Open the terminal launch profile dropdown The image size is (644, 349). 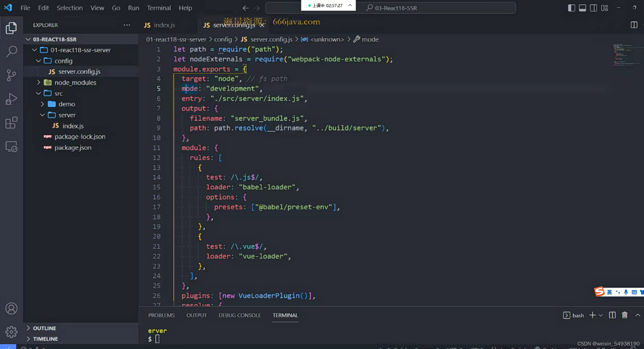(x=601, y=316)
